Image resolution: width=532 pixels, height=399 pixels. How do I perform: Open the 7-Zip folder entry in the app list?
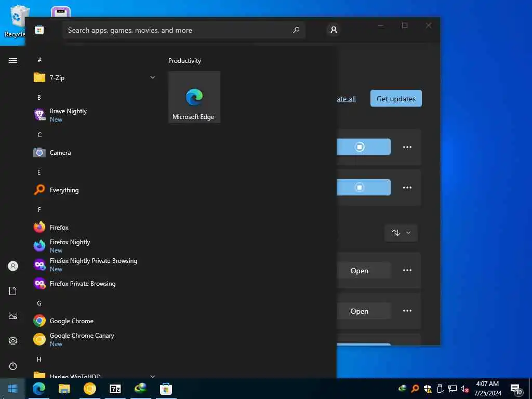pos(95,78)
